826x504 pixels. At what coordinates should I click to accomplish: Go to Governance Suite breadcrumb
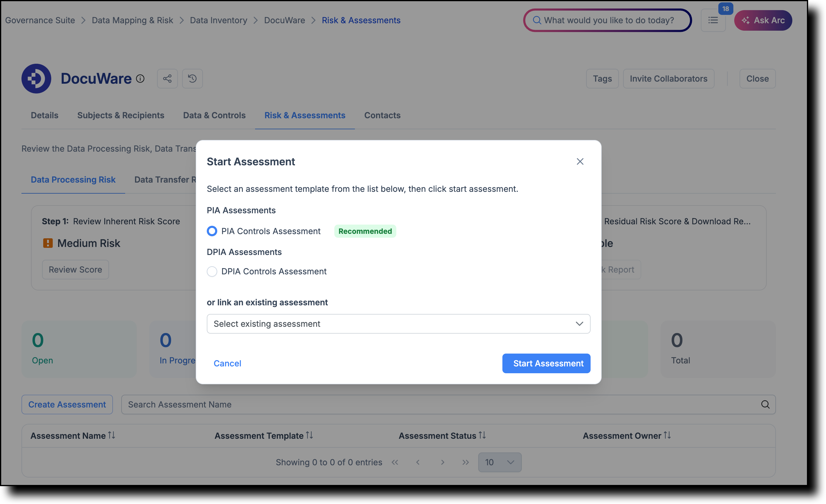pos(40,21)
